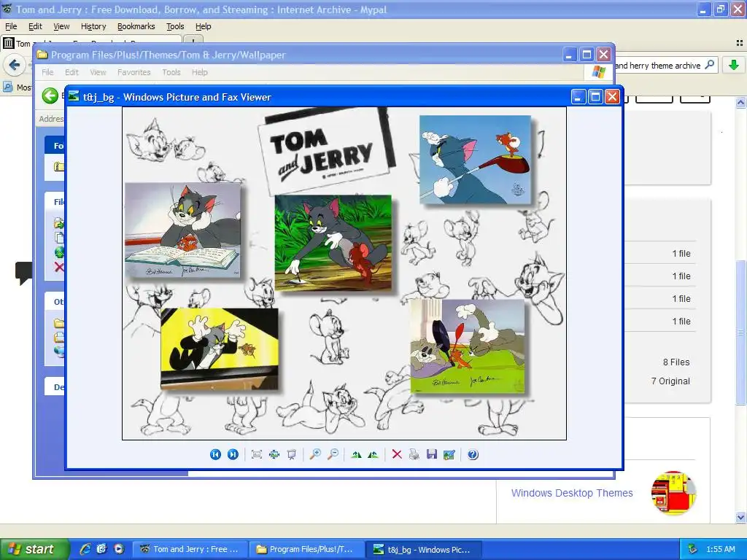Open image for editing icon
747x560 pixels.
449,454
